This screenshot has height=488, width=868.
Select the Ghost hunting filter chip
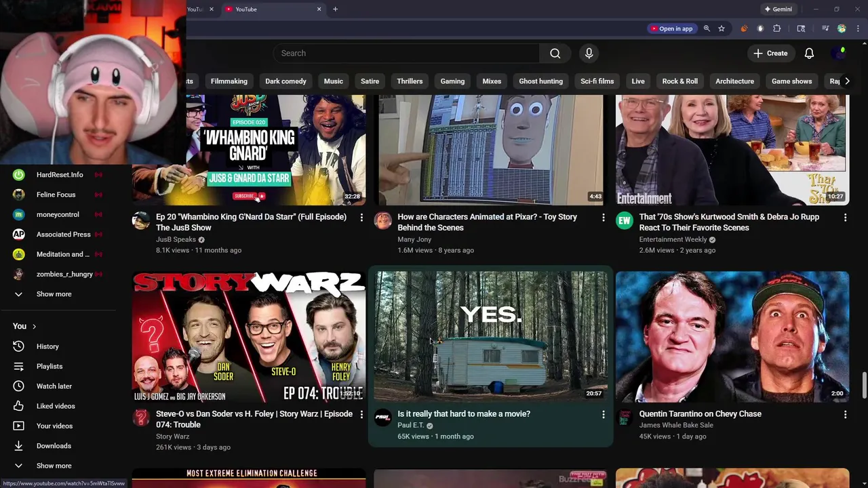point(540,81)
